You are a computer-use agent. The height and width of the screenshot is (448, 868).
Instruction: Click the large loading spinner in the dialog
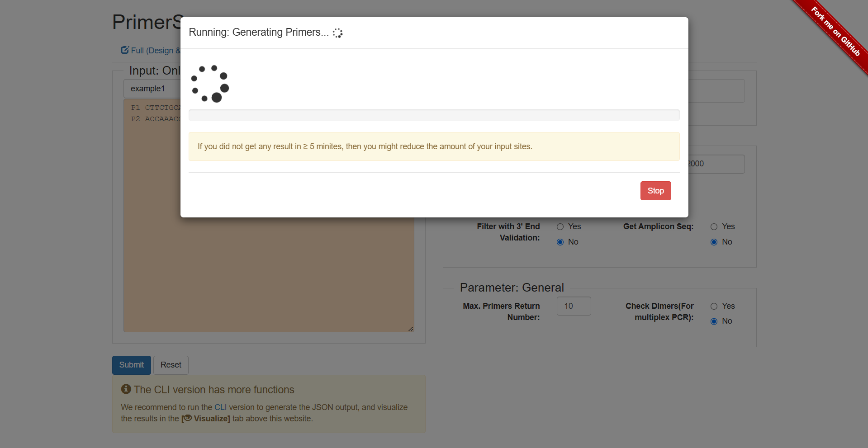(x=209, y=84)
